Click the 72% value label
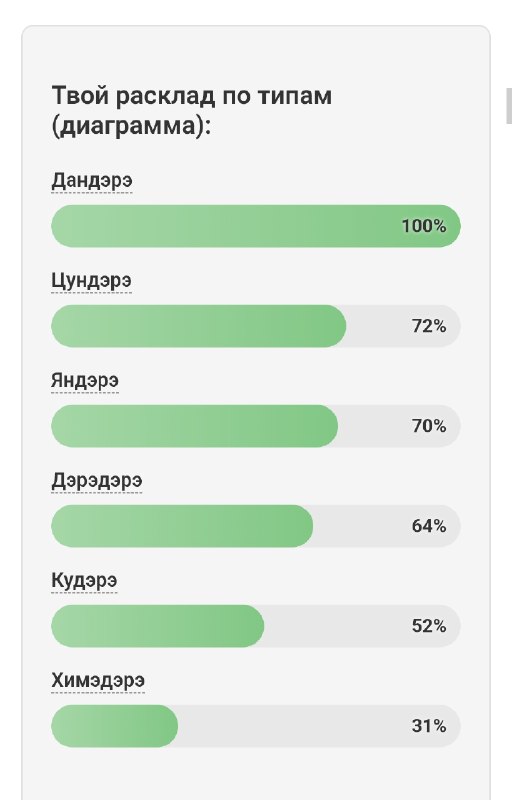Viewport: 512px width, 800px height. point(429,326)
